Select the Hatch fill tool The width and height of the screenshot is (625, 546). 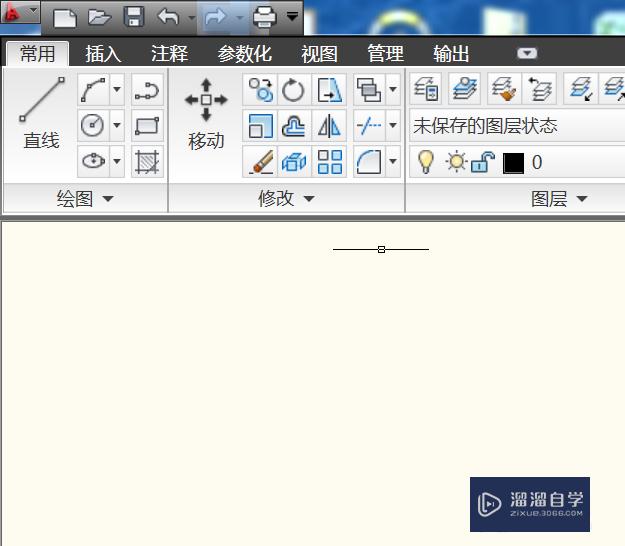pos(147,161)
